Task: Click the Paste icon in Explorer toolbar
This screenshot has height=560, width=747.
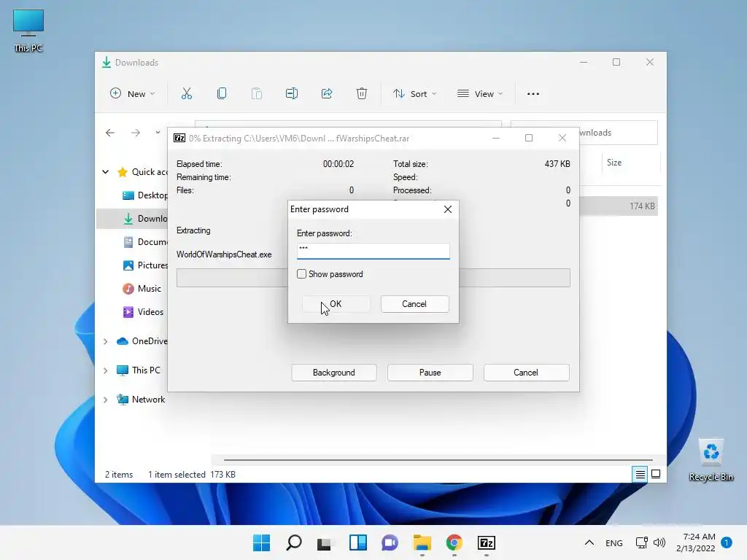Action: click(257, 94)
